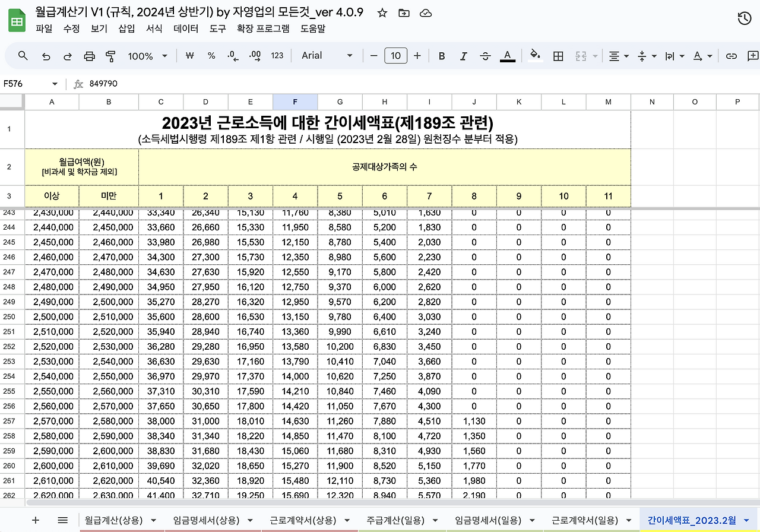Click the move to folder icon
760x532 pixels.
tap(404, 13)
